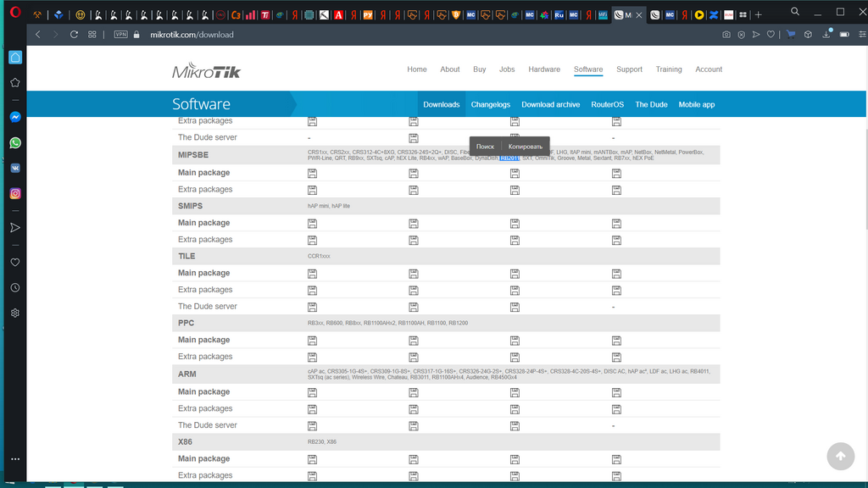This screenshot has width=868, height=488.
Task: Open the RouterOS tab
Action: (607, 104)
